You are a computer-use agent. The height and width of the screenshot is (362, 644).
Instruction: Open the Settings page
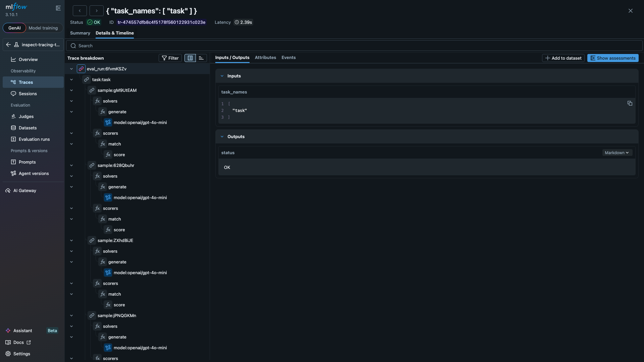(21, 354)
